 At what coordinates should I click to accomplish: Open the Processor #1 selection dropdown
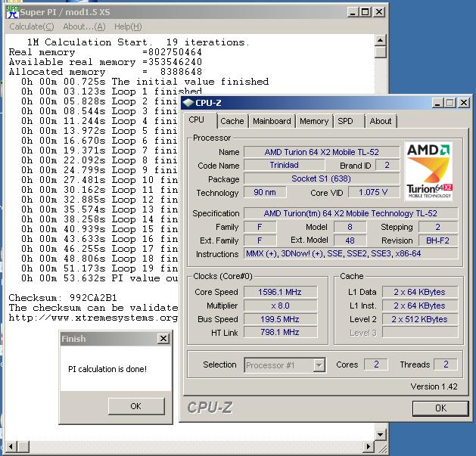click(x=319, y=365)
